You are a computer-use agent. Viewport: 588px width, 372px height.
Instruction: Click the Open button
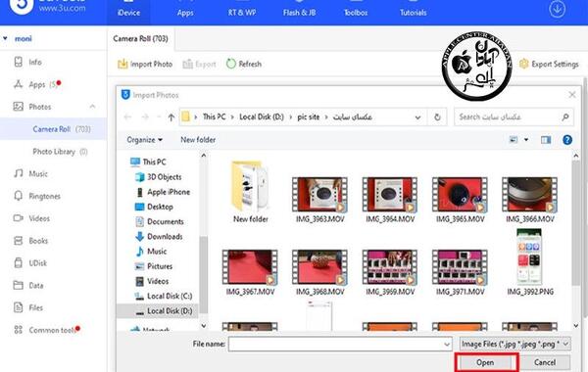pos(486,362)
